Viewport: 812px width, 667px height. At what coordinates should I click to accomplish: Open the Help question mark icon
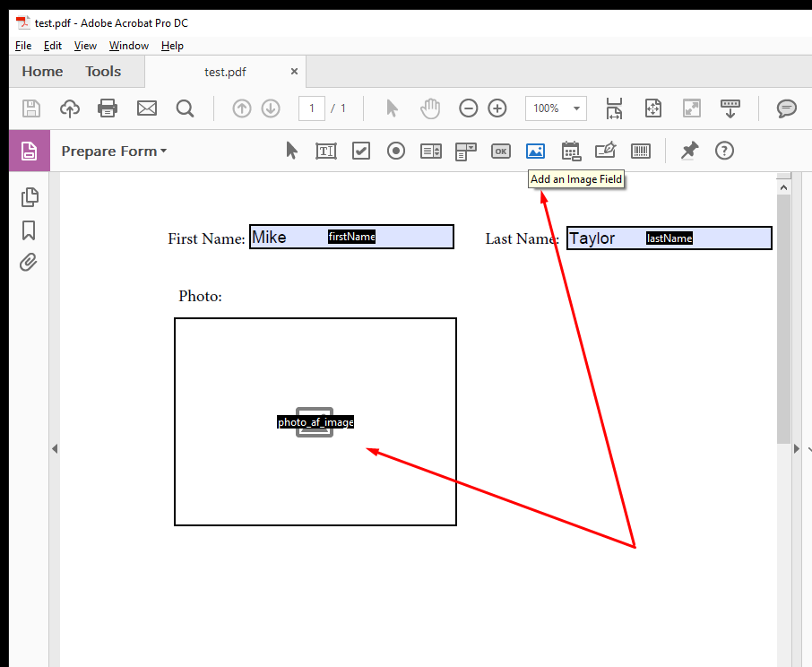pos(724,151)
